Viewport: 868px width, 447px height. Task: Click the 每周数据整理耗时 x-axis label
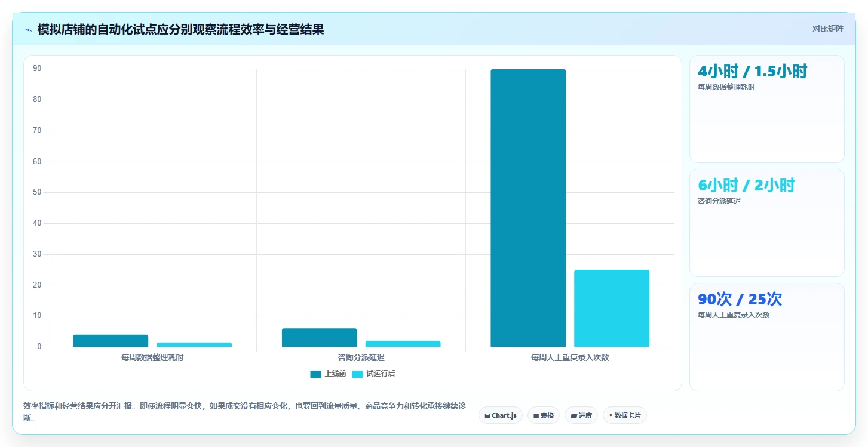[152, 357]
